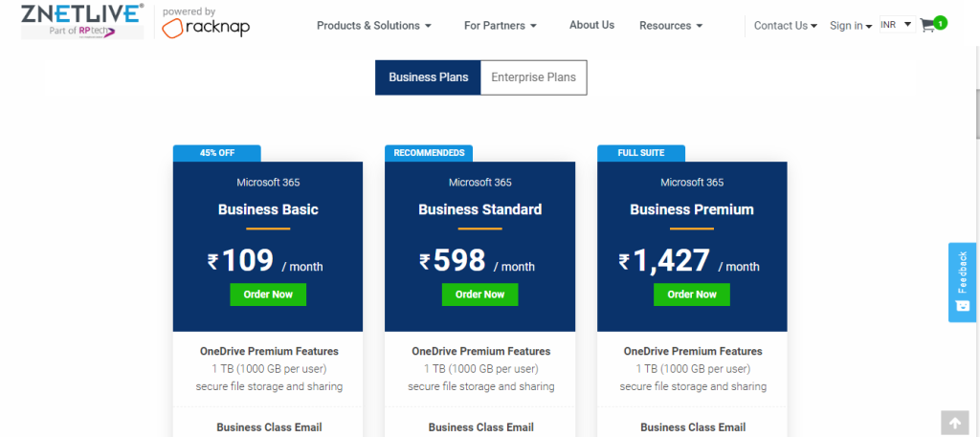The image size is (980, 437).
Task: Click the back-to-top arrow button
Action: pos(955,424)
